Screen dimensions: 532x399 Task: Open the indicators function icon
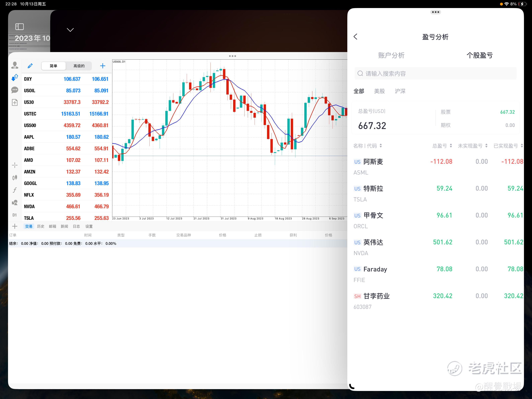click(15, 190)
